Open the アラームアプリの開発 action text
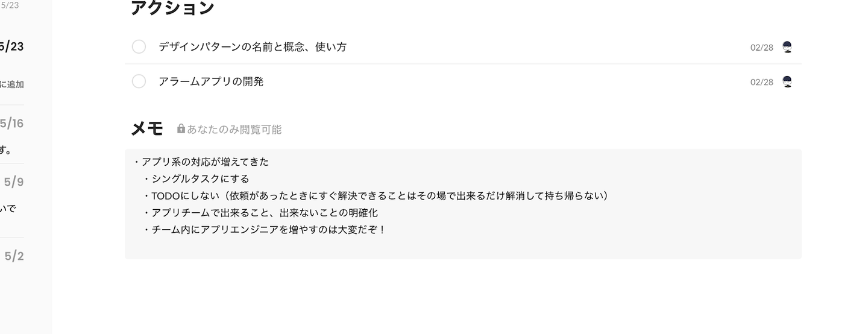This screenshot has height=334, width=868. pos(211,81)
